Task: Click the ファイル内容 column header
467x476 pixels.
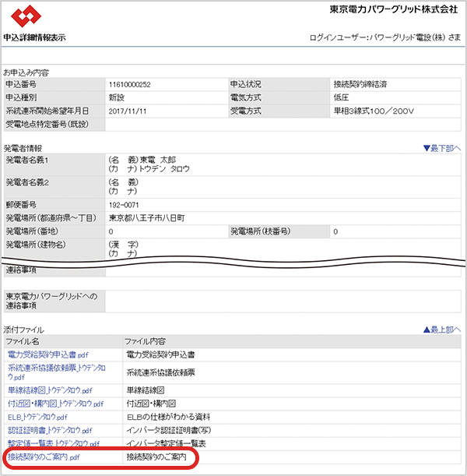Action: click(292, 341)
